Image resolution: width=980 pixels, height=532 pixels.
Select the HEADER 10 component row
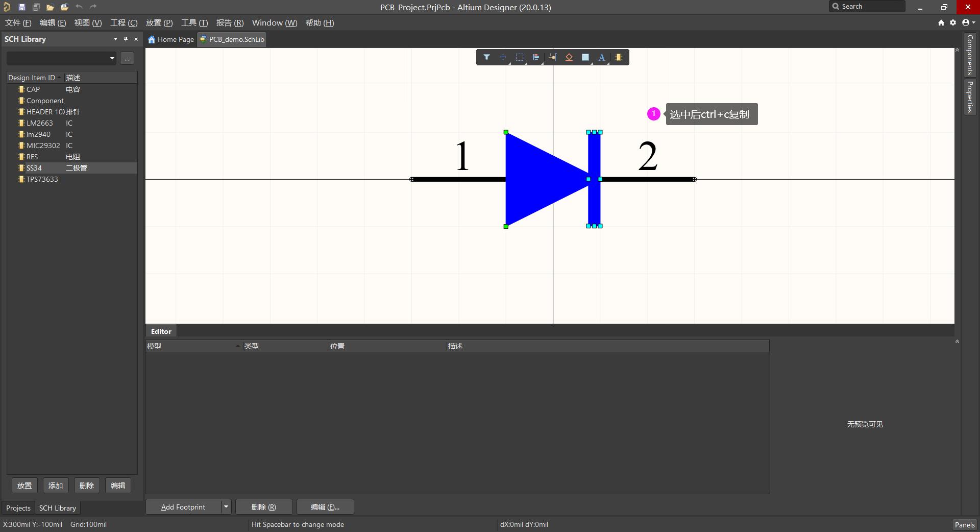[72, 112]
